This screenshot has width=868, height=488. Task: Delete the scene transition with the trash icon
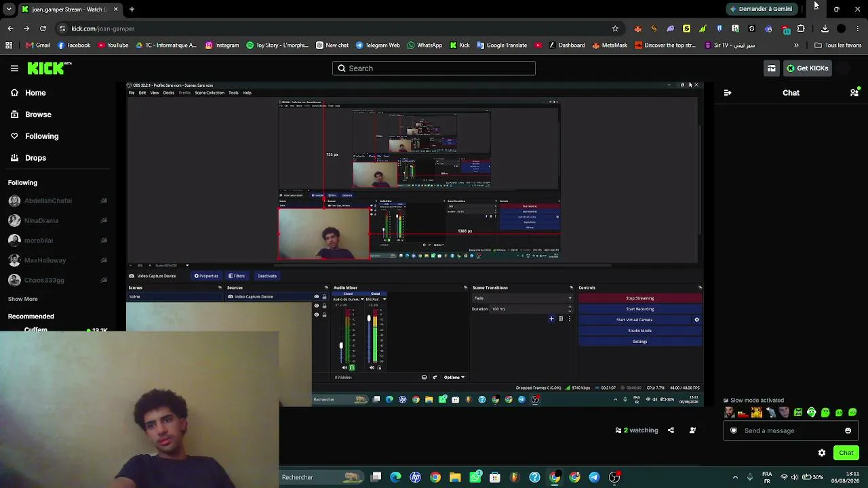(560, 319)
